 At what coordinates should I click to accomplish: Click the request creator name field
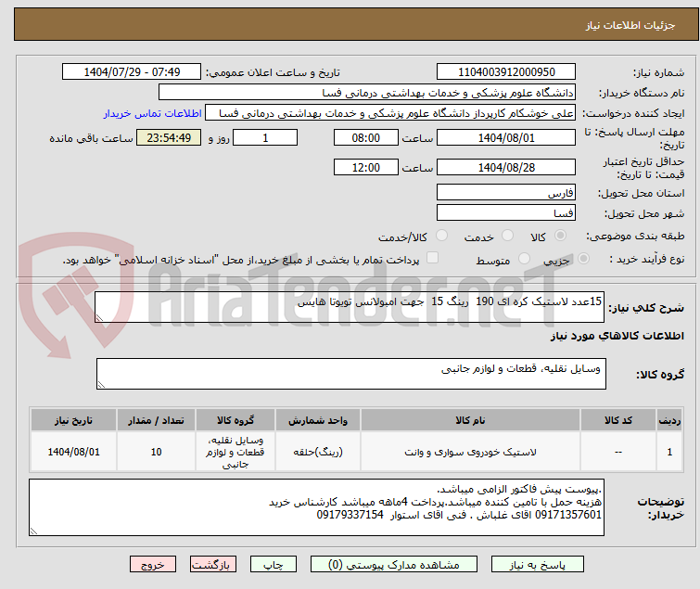tap(390, 113)
